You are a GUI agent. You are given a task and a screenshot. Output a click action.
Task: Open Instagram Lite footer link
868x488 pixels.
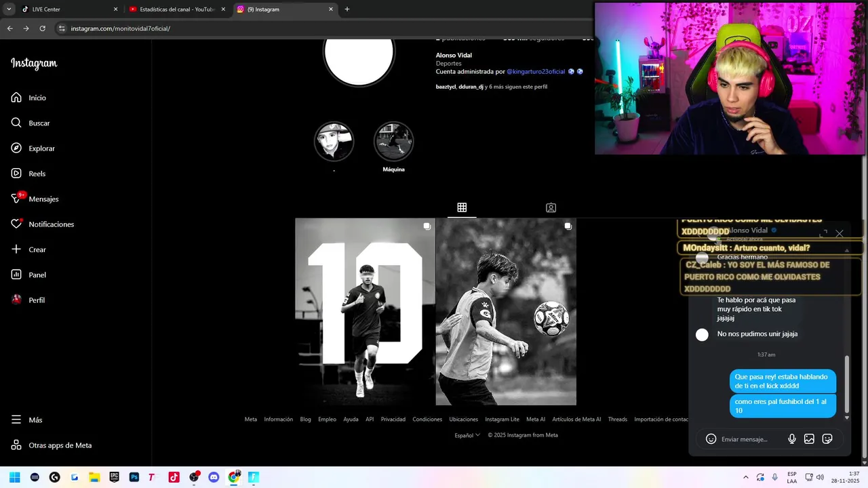(x=502, y=420)
